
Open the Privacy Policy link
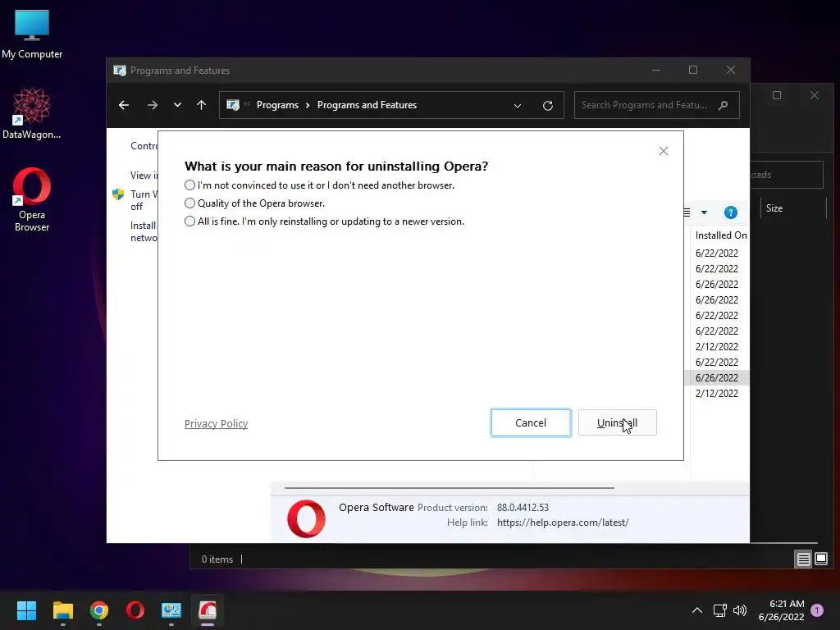216,424
